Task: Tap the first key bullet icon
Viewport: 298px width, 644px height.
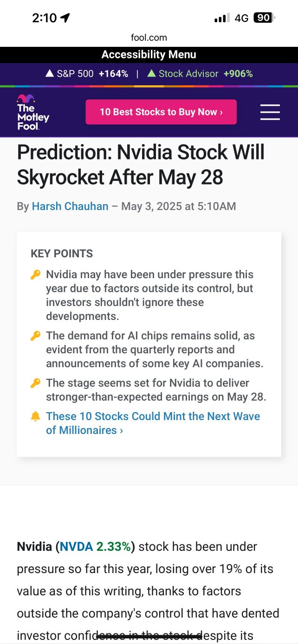Action: (x=36, y=274)
